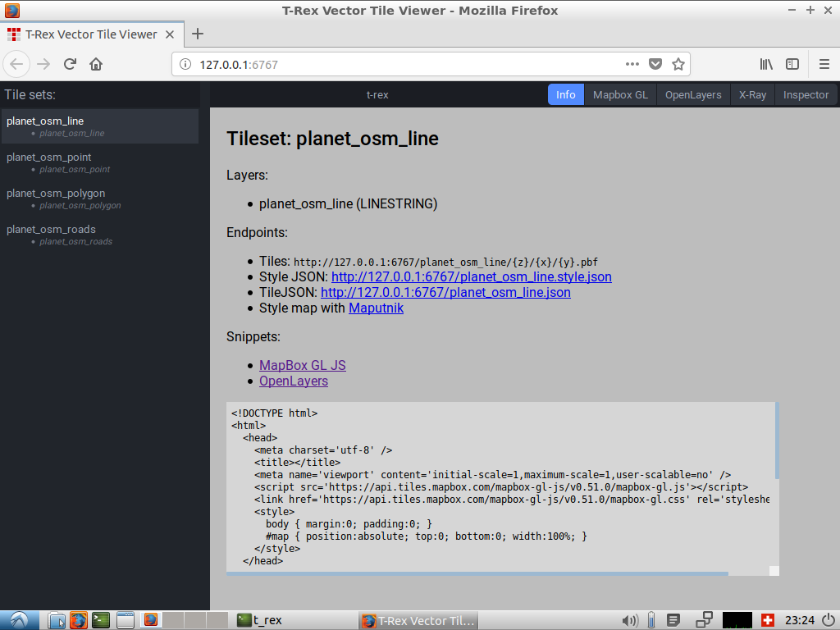Viewport: 840px width, 630px height.
Task: Click the Tiles endpoint URL text
Action: 445,262
